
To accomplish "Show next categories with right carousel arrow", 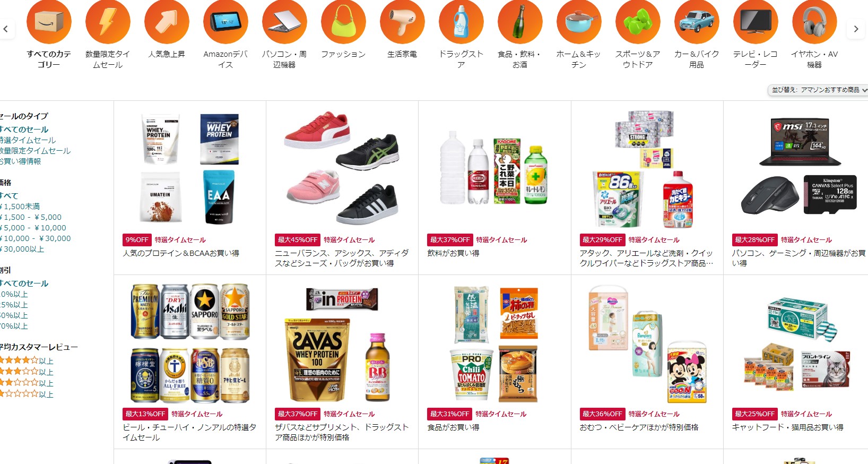I will (856, 29).
